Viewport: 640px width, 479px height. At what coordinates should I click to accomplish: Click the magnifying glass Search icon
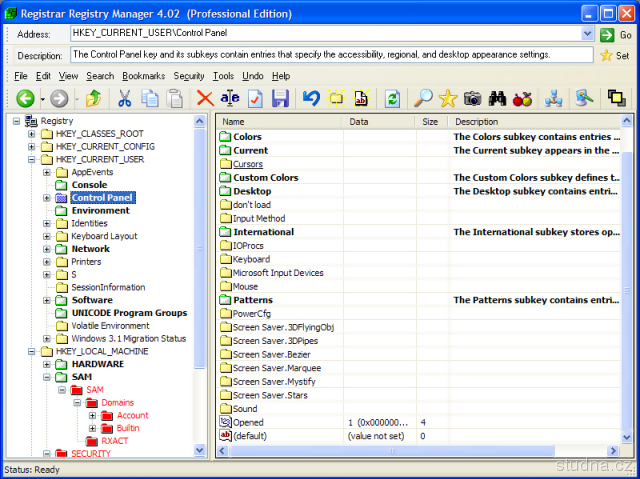pyautogui.click(x=423, y=98)
